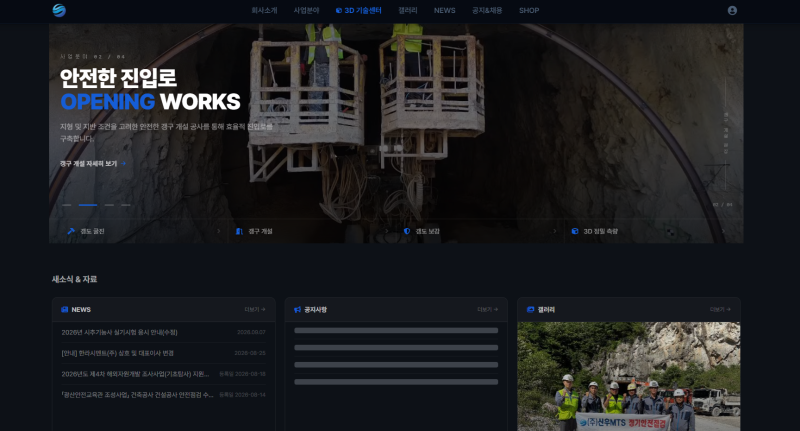Viewport: 800px width, 431px height.
Task: Open the user account profile icon
Action: [x=732, y=10]
